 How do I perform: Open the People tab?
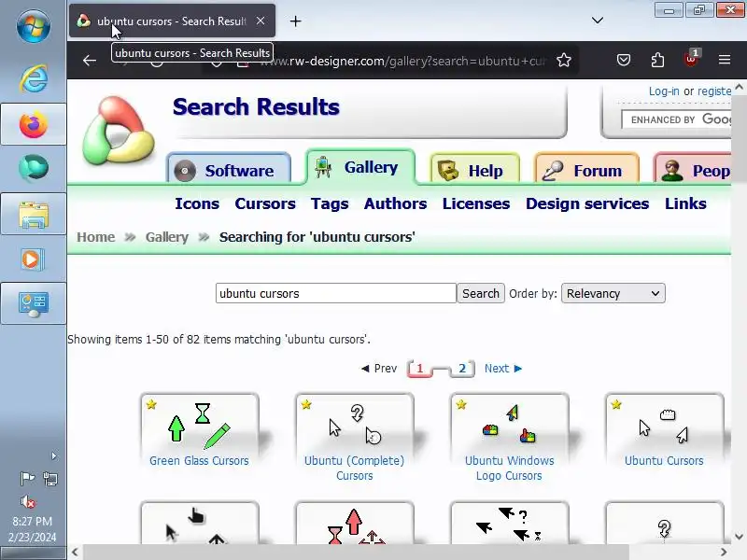click(x=693, y=168)
